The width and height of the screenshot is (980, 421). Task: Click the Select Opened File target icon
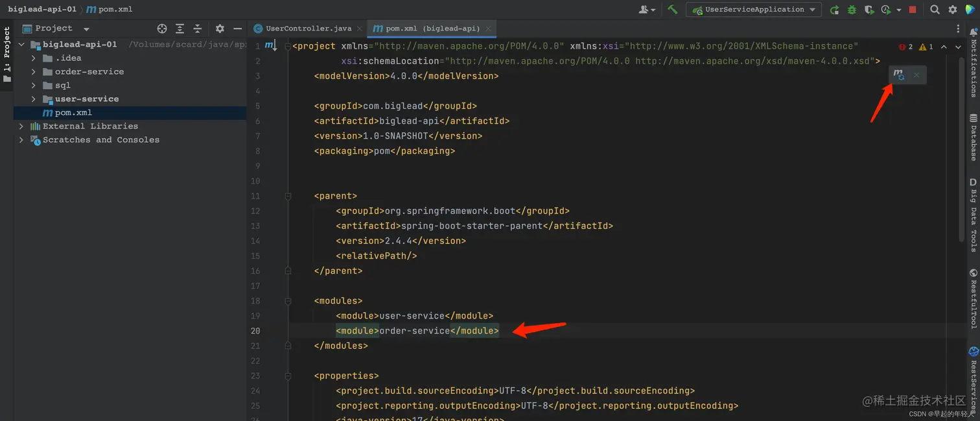click(162, 29)
